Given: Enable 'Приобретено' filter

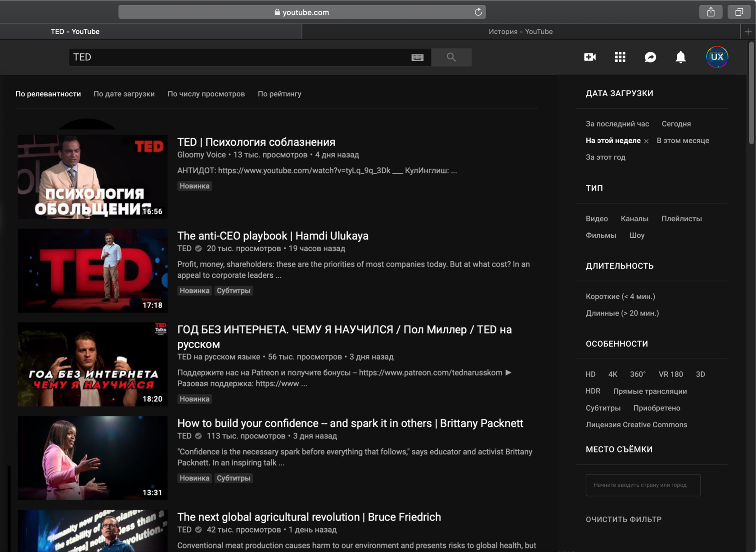Looking at the screenshot, I should click(657, 408).
